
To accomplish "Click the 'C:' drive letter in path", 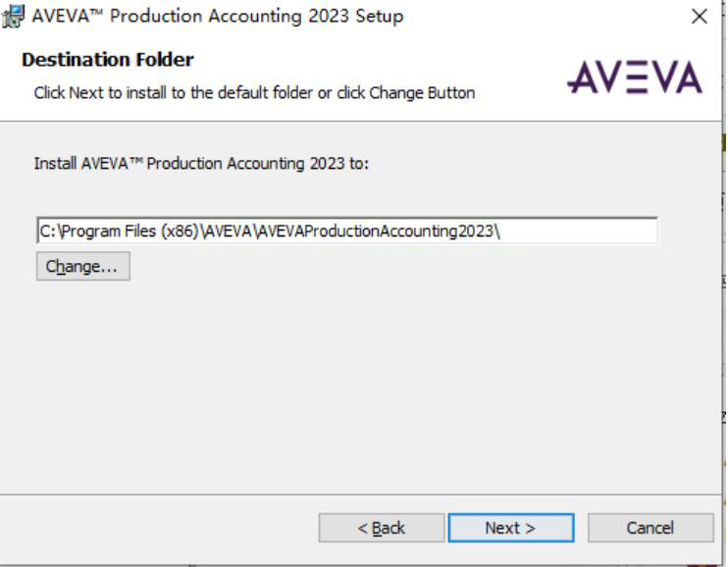I will 47,231.
